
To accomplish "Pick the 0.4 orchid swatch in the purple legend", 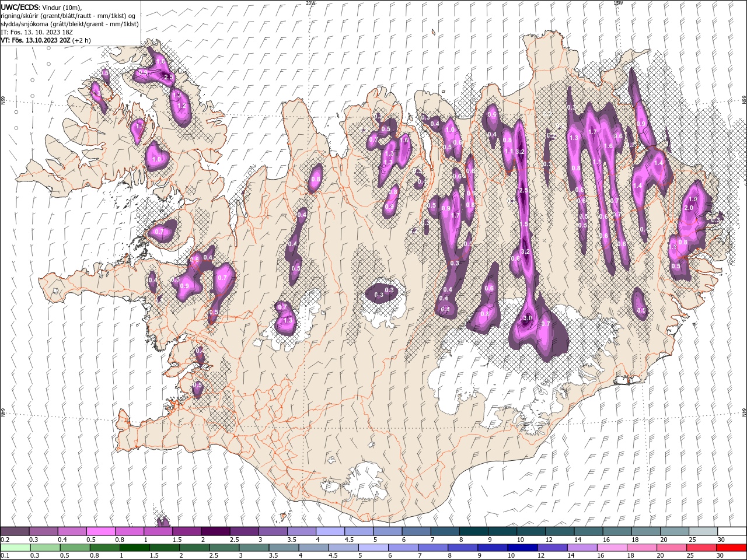I will 72,531.
